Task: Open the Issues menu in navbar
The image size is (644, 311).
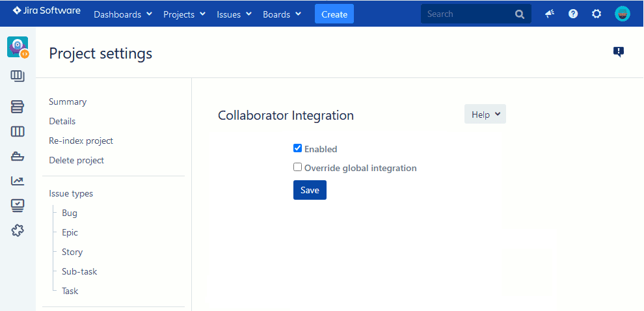Action: click(x=234, y=14)
